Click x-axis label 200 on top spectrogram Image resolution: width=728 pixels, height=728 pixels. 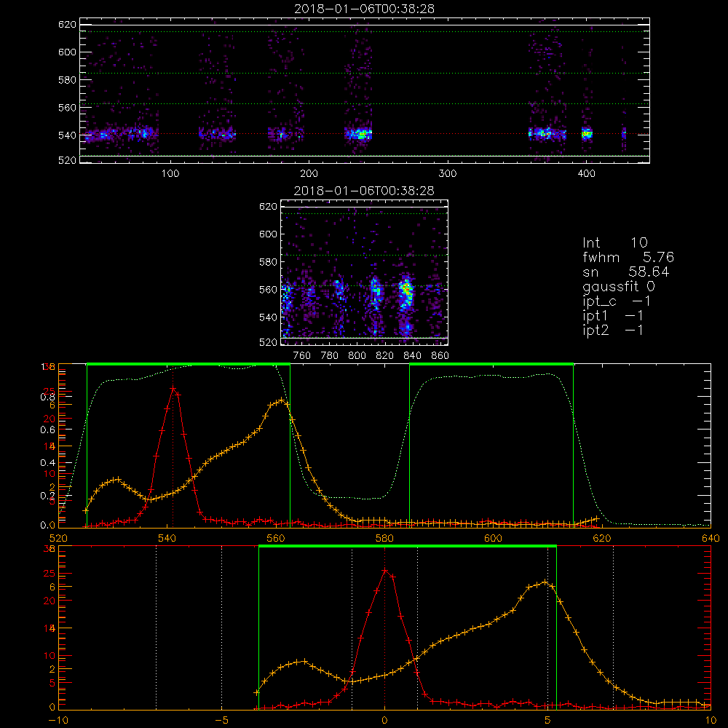coord(309,174)
